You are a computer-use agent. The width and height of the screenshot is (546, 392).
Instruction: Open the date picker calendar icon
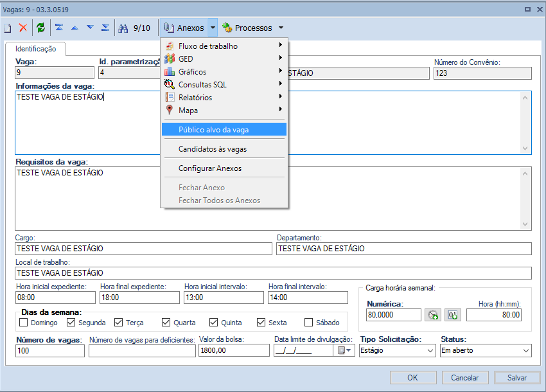tap(344, 350)
